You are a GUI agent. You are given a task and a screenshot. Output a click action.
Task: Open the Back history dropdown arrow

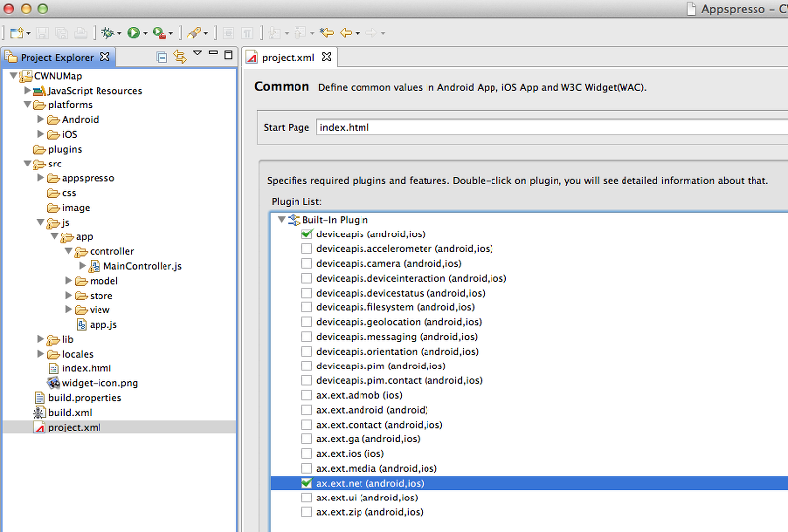(358, 33)
